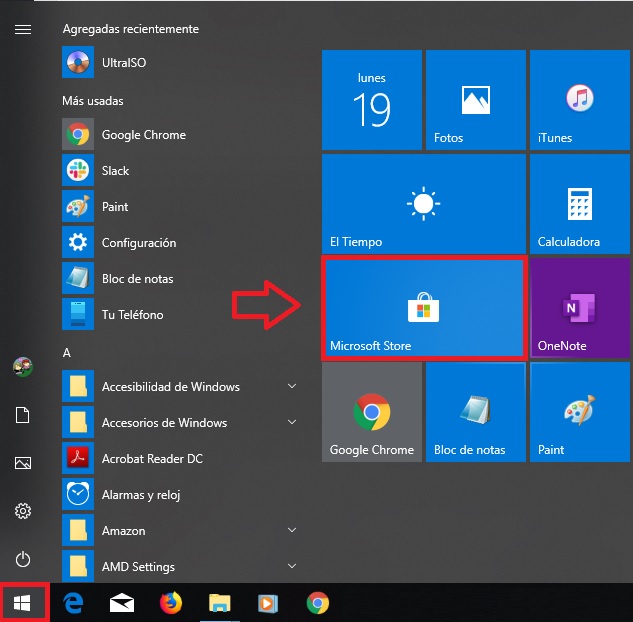Jump to letter A section header
633x622 pixels.
tap(67, 353)
